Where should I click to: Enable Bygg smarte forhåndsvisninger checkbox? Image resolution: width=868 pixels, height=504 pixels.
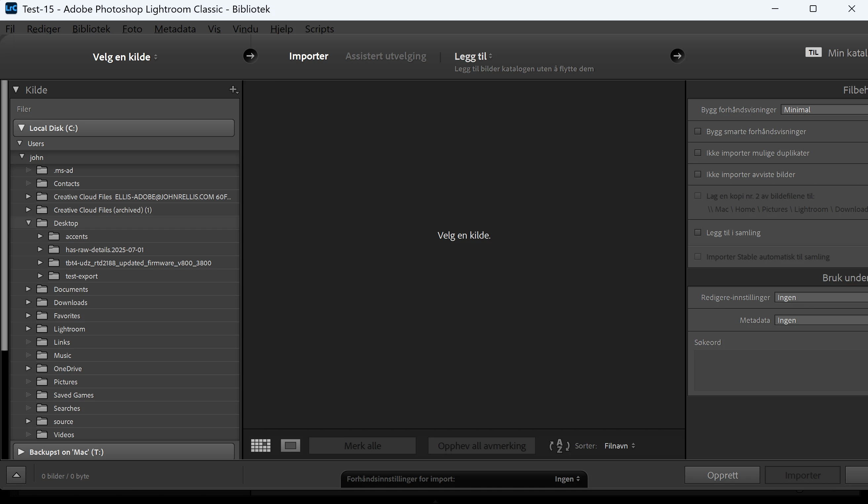coord(698,131)
